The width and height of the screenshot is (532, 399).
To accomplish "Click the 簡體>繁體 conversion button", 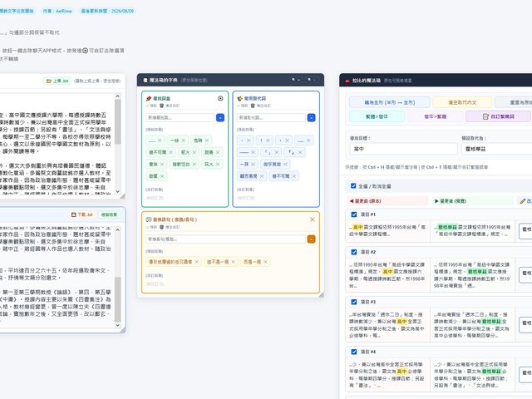I will [x=435, y=116].
